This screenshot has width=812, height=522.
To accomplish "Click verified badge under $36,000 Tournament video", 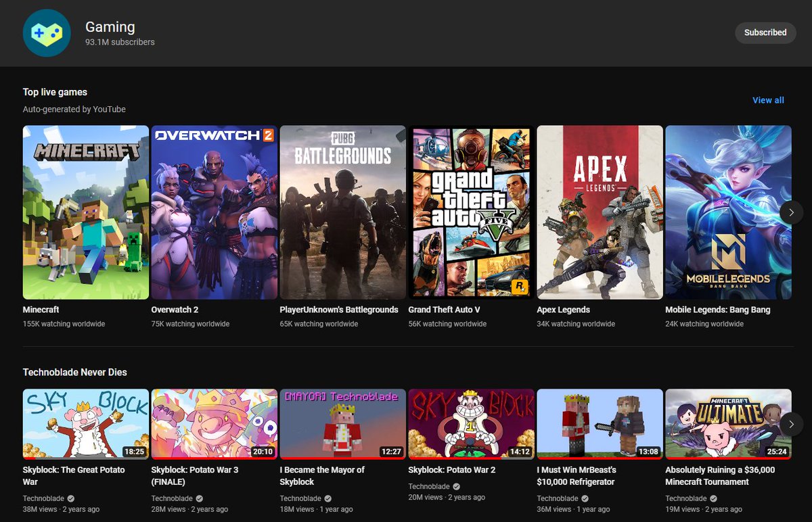I will click(714, 499).
